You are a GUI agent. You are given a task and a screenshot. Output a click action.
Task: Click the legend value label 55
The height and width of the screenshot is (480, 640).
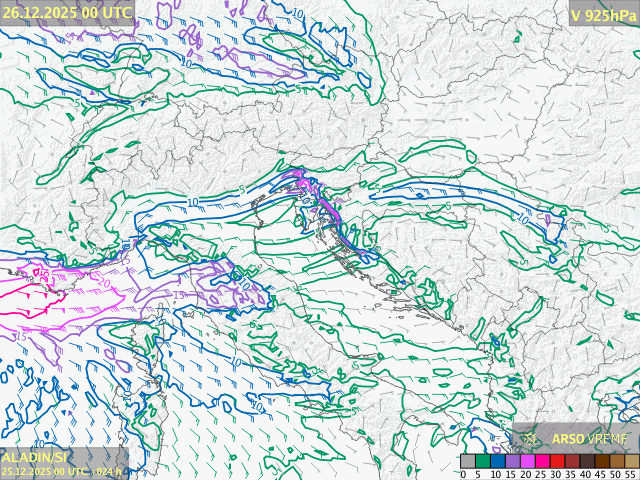(631, 474)
